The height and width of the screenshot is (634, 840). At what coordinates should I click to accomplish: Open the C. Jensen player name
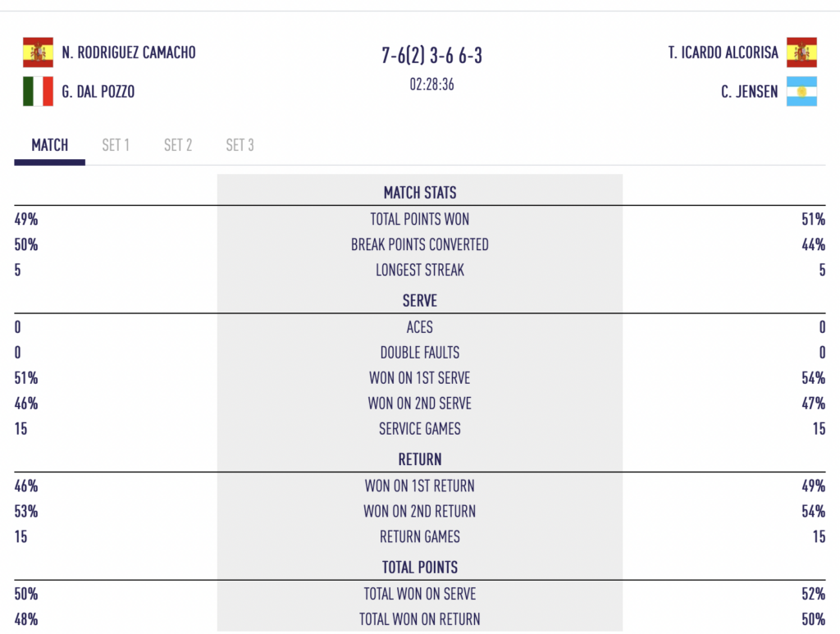click(750, 91)
